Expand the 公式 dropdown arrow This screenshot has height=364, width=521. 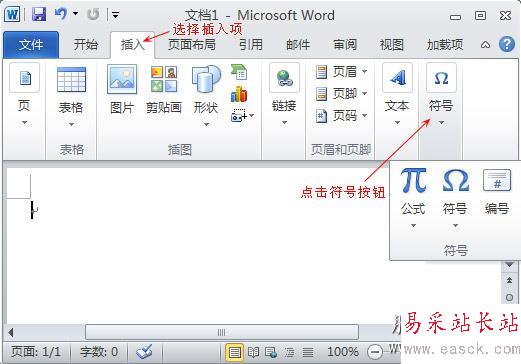click(413, 226)
